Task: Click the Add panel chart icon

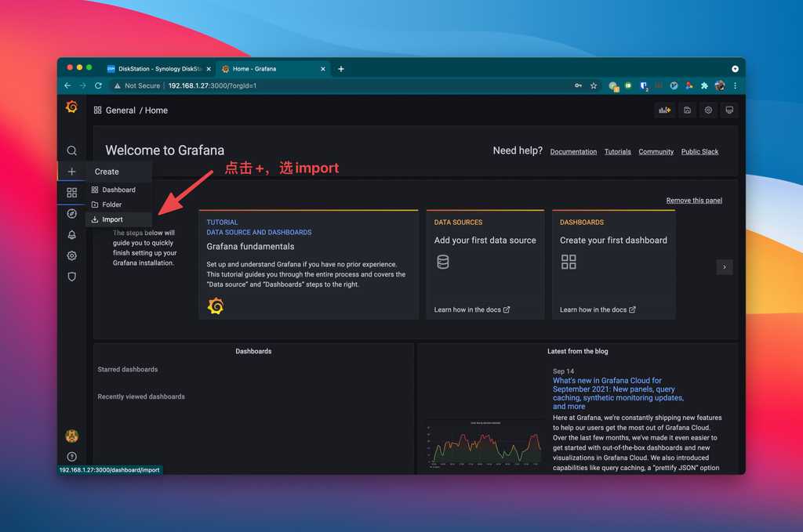Action: [x=665, y=110]
